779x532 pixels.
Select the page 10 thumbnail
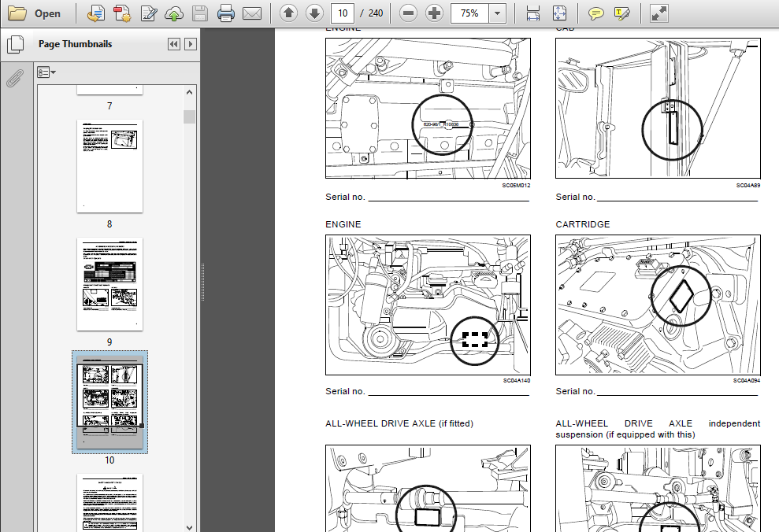coord(109,402)
